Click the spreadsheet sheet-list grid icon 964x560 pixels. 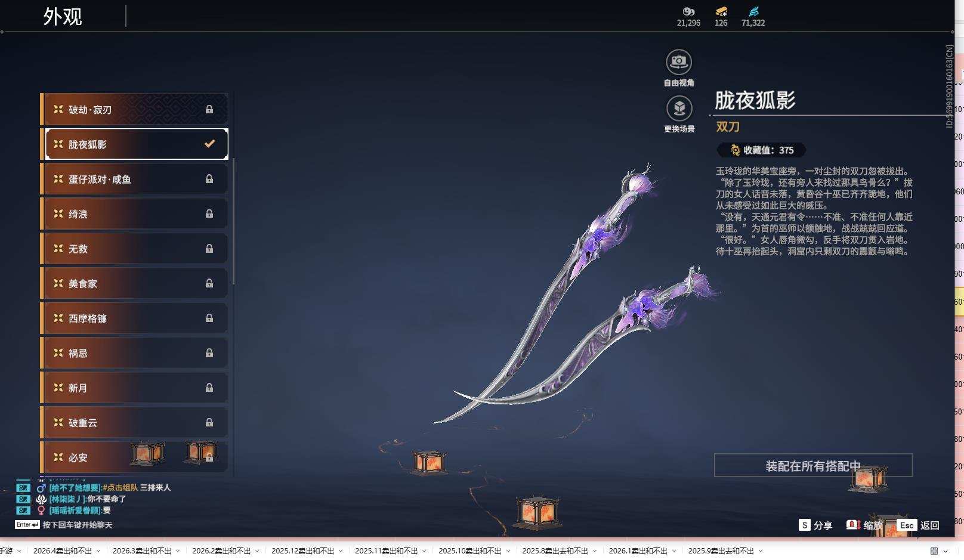[x=934, y=551]
